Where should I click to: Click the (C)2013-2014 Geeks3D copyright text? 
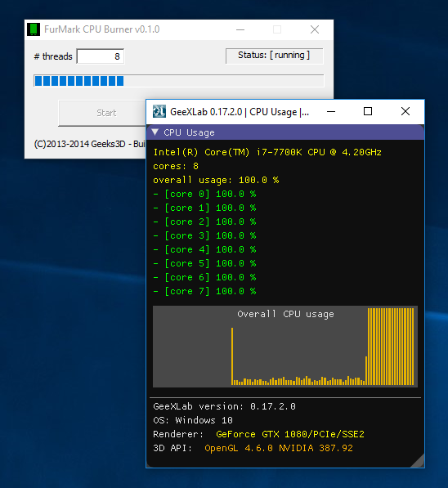[x=90, y=144]
